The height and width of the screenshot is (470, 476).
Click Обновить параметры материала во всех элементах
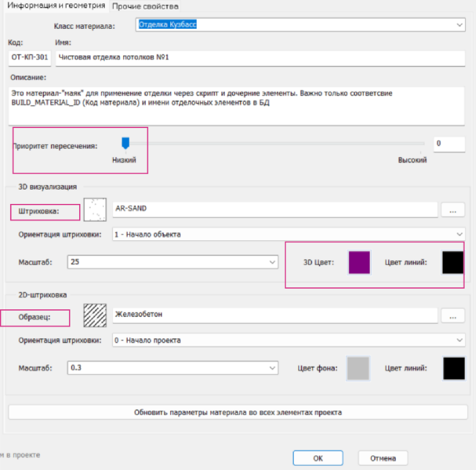238,412
